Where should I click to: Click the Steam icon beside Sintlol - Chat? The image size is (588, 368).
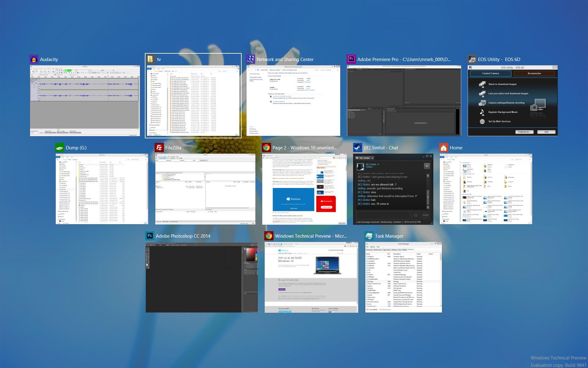tap(357, 148)
